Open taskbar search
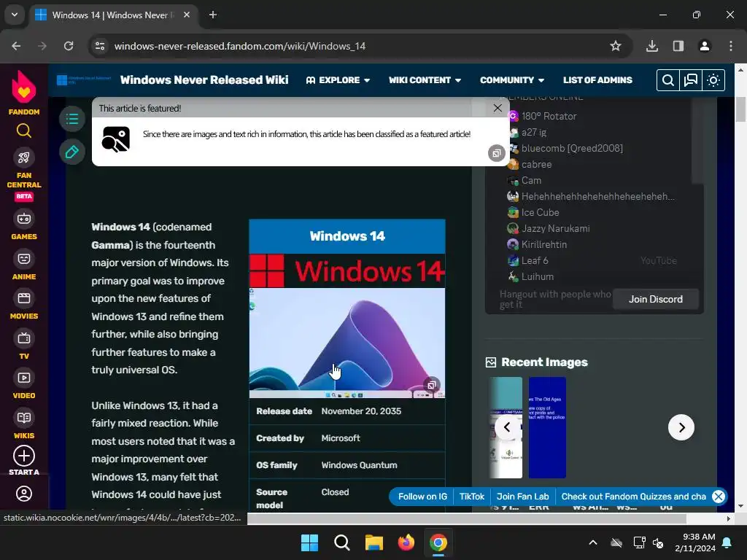This screenshot has width=747, height=560. point(341,542)
